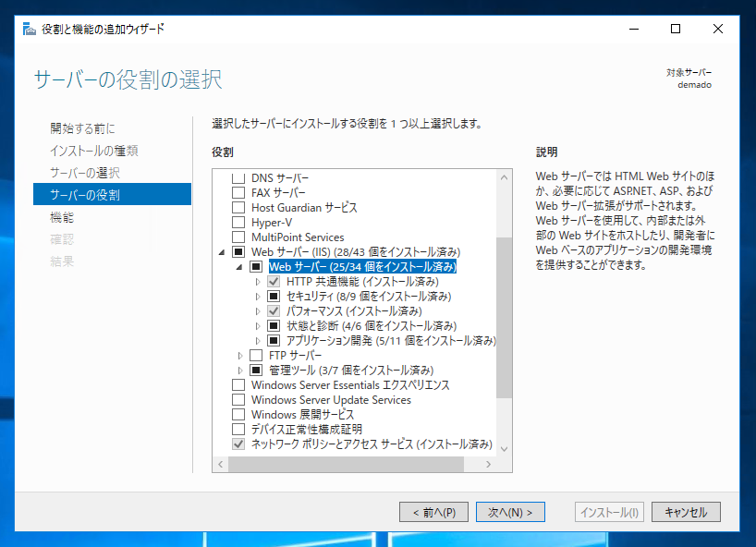756x547 pixels.
Task: Click the vertical scrollbar thumb in roles list
Action: (x=504, y=317)
